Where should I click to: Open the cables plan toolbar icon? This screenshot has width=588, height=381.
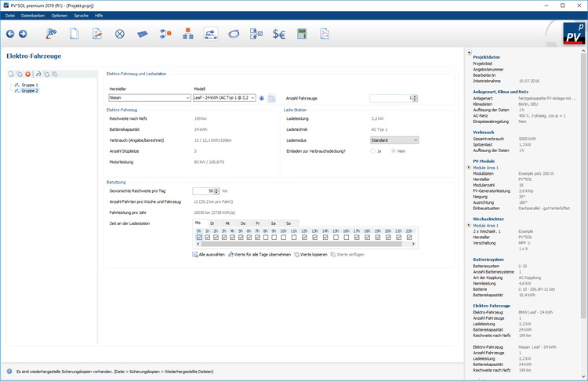[x=234, y=34]
